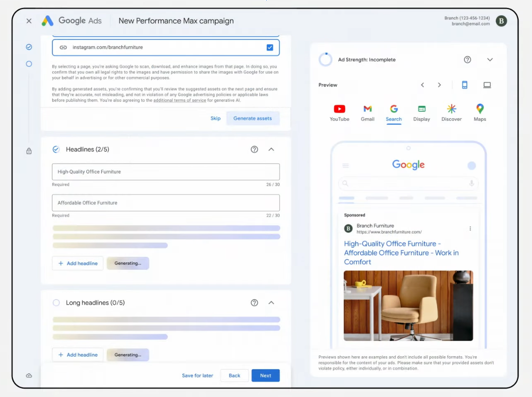Click the hamburger menu in phone preview
Viewport: 532px width, 397px height.
346,165
